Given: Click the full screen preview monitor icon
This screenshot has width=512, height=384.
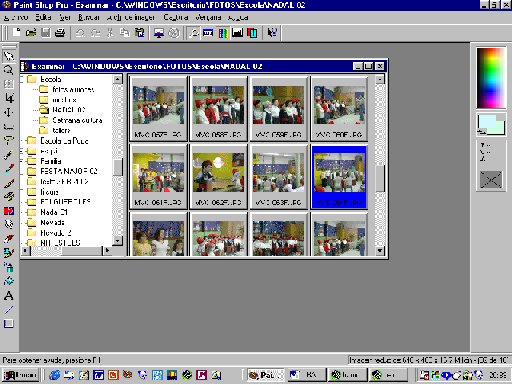Looking at the screenshot, I should (x=159, y=33).
